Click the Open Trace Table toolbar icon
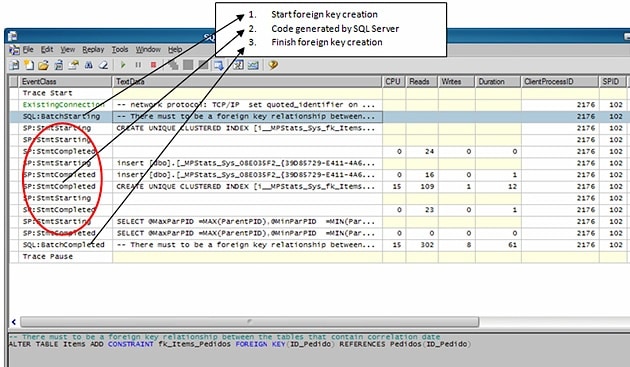 pos(59,65)
